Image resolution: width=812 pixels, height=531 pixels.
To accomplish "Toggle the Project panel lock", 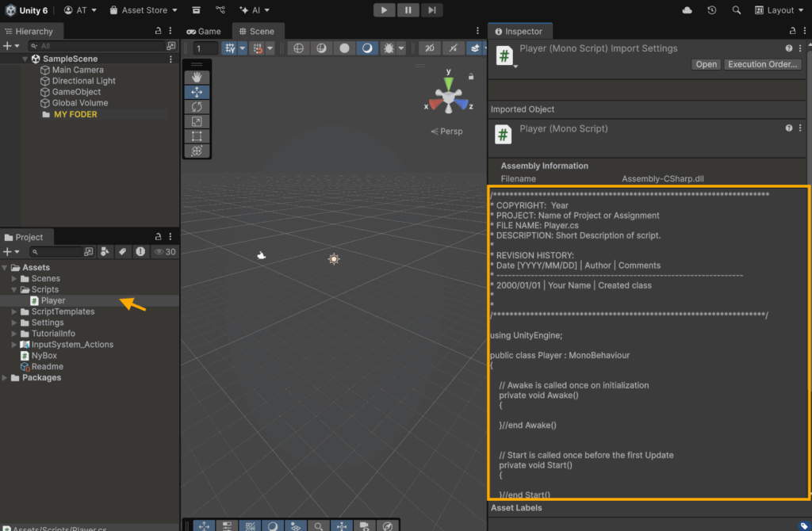I will (158, 236).
